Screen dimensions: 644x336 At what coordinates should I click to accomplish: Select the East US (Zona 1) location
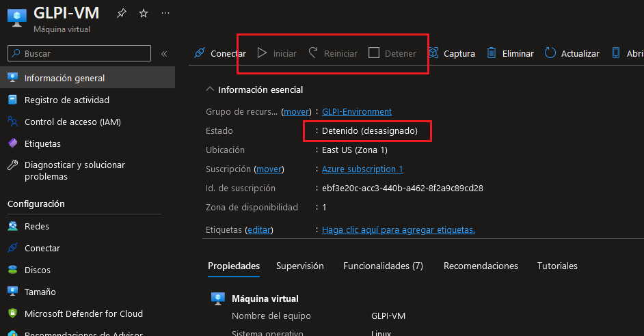pyautogui.click(x=355, y=150)
